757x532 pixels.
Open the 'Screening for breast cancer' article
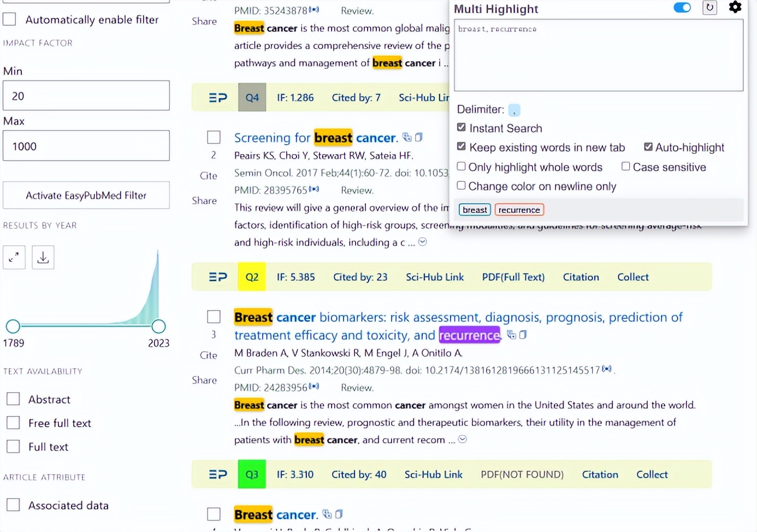tap(316, 138)
